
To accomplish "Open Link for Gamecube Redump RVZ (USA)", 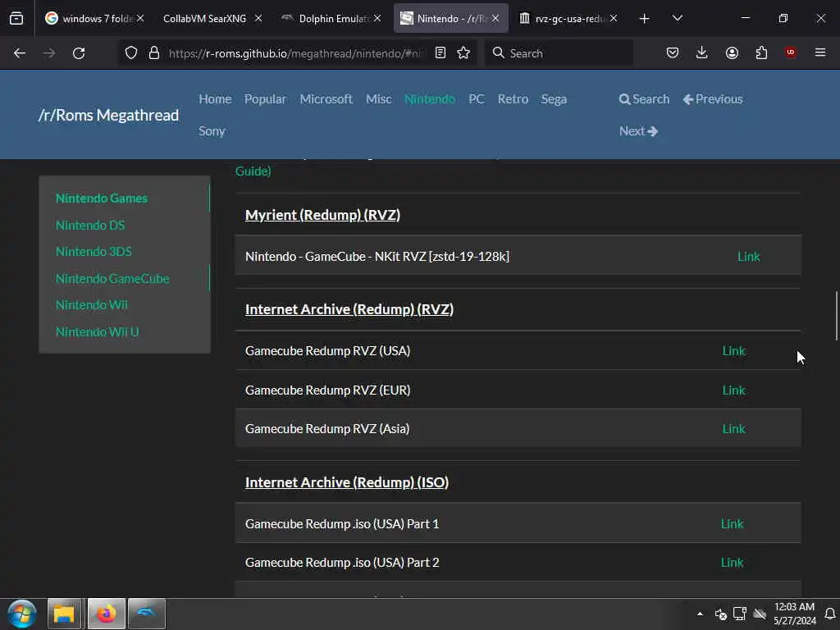I will pyautogui.click(x=733, y=351).
